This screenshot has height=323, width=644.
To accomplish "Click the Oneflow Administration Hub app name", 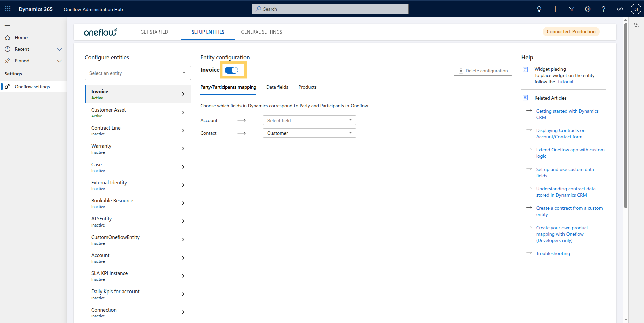I will pyautogui.click(x=93, y=9).
